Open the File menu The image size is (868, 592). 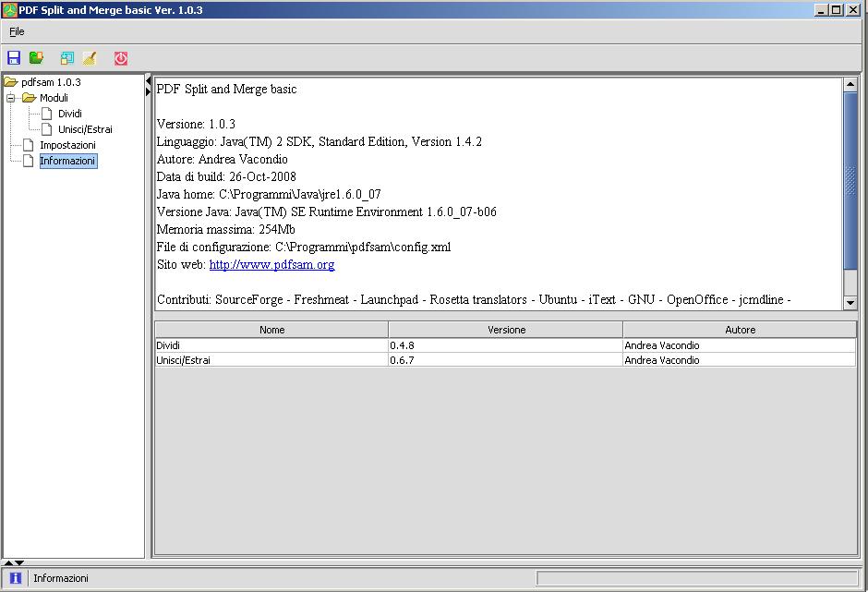pos(17,31)
